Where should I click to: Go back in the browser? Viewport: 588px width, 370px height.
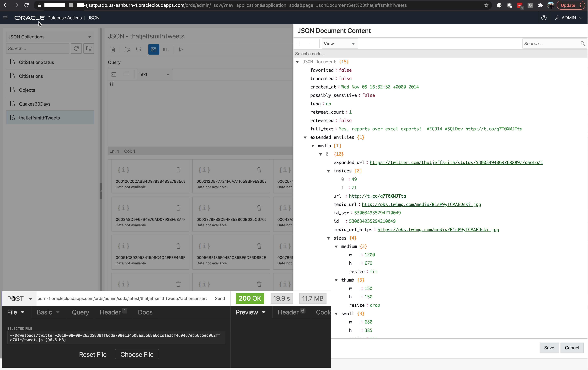(x=6, y=5)
